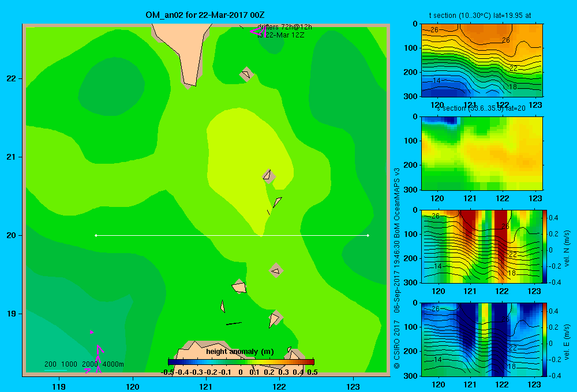Click the map's longitude label '122'
This screenshot has width=577, height=392.
click(x=279, y=386)
